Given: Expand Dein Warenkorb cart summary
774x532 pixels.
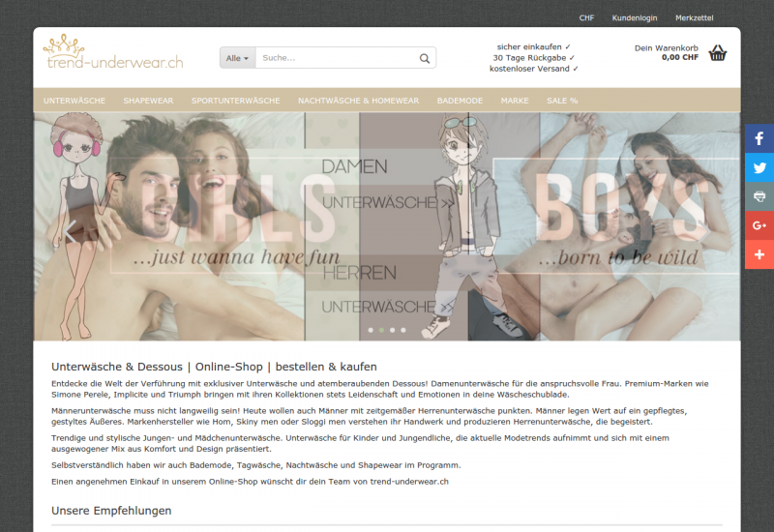Looking at the screenshot, I should click(x=666, y=52).
